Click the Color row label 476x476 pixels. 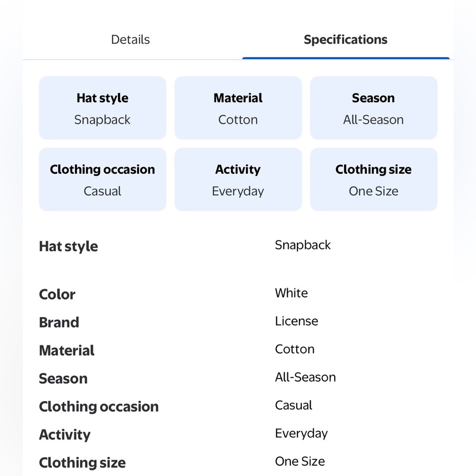[57, 294]
